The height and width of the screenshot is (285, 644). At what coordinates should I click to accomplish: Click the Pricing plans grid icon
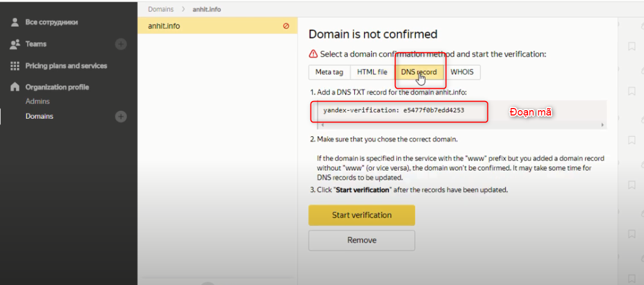point(15,66)
